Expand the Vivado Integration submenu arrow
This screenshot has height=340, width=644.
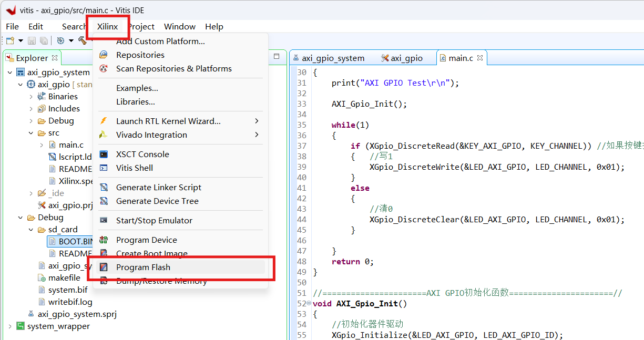[x=257, y=135]
